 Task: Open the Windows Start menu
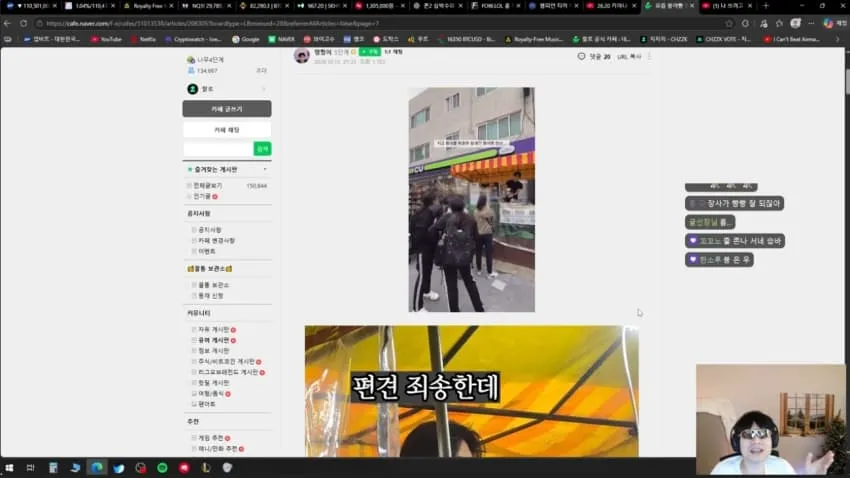coord(9,468)
